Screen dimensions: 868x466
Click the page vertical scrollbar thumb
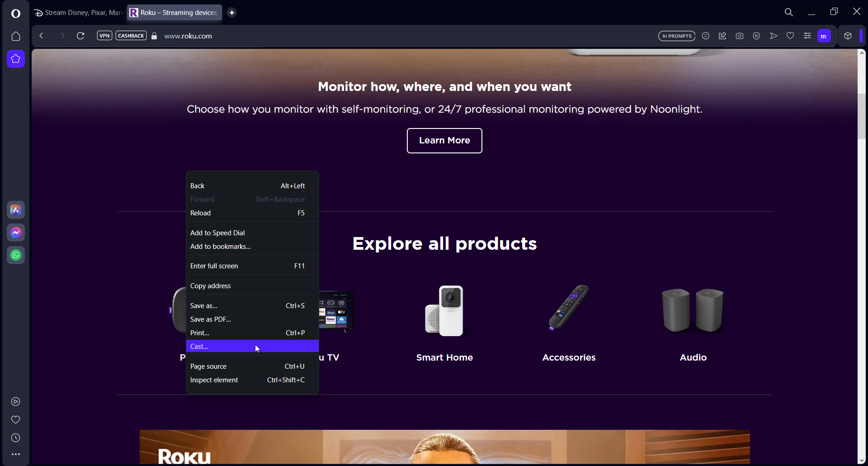point(862,116)
